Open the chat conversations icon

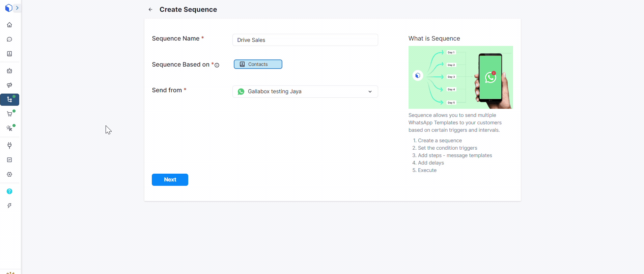click(9, 39)
